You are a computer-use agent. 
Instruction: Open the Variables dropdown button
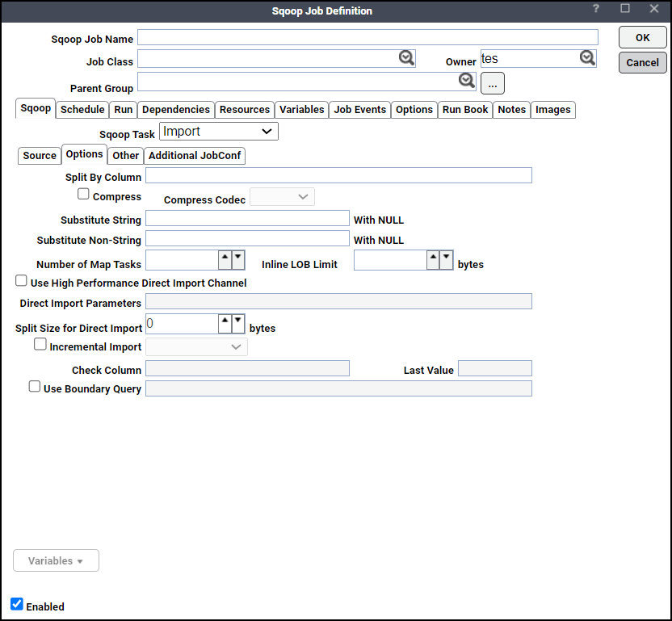coord(57,560)
